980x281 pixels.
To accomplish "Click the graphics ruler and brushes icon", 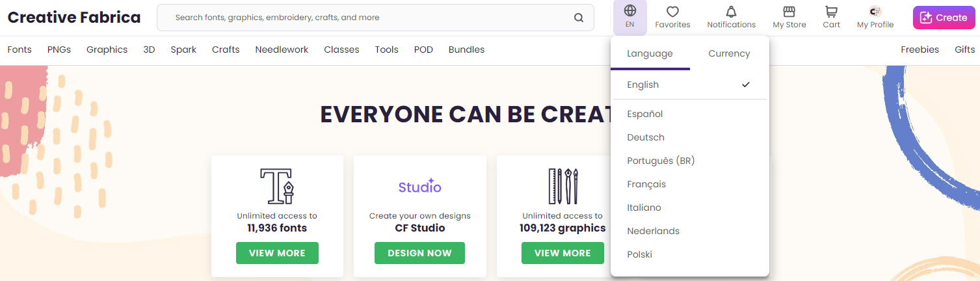I will tap(563, 186).
